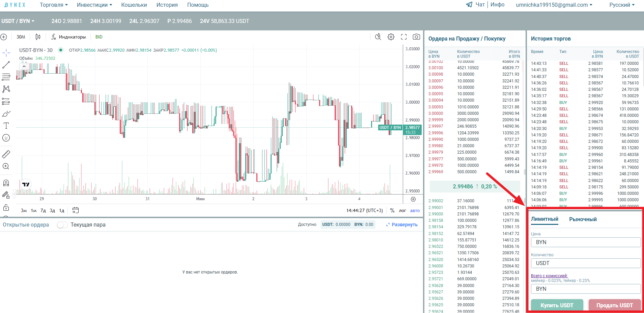The height and width of the screenshot is (313, 644).
Task: Click the quick search icon above the chart
Action: point(378,37)
